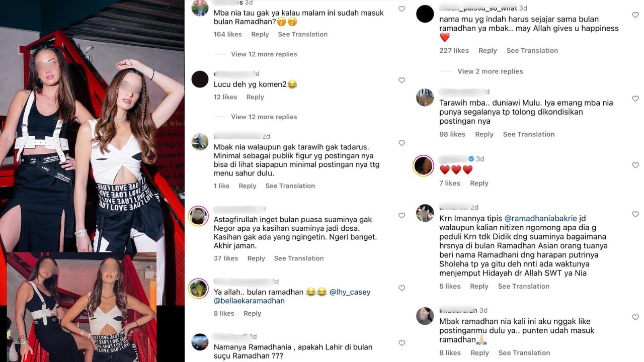Tap heart beside 'Namanya Ramadhania' comment
Viewport: 644px width, 362px height.
coord(401,343)
